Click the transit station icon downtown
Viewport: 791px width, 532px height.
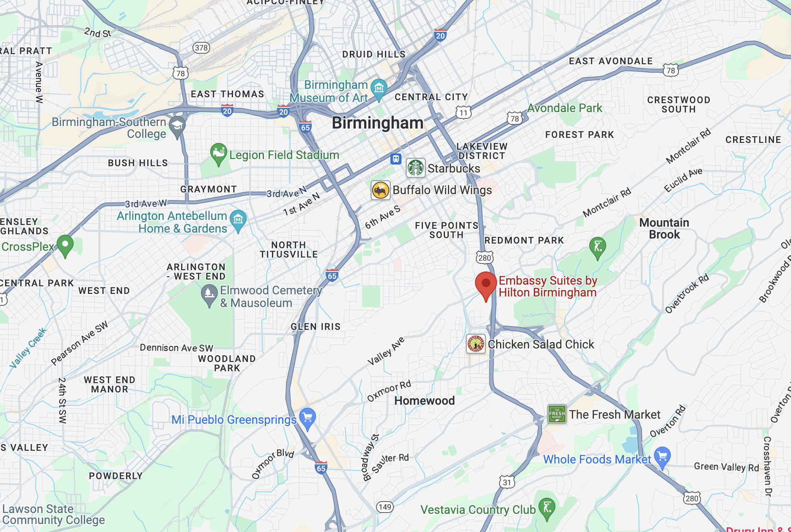[x=395, y=159]
